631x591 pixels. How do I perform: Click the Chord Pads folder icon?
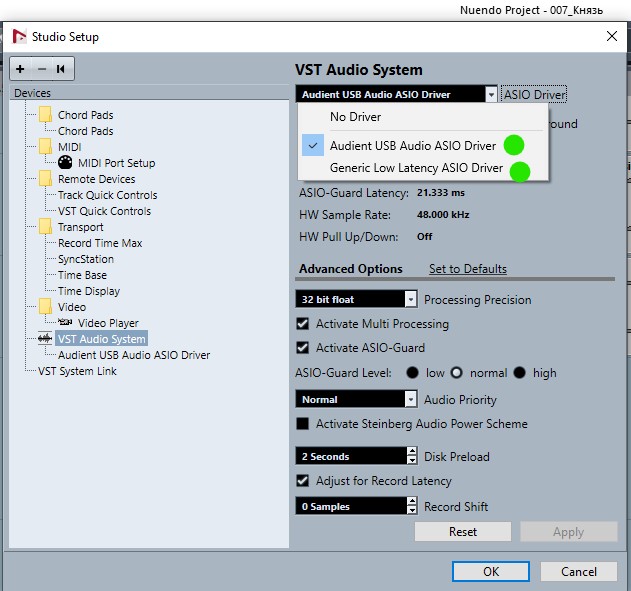pyautogui.click(x=45, y=115)
